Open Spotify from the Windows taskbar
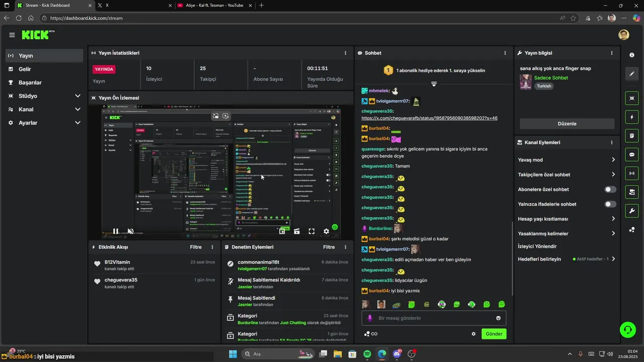Viewport: 644px width, 362px height. pyautogui.click(x=367, y=354)
